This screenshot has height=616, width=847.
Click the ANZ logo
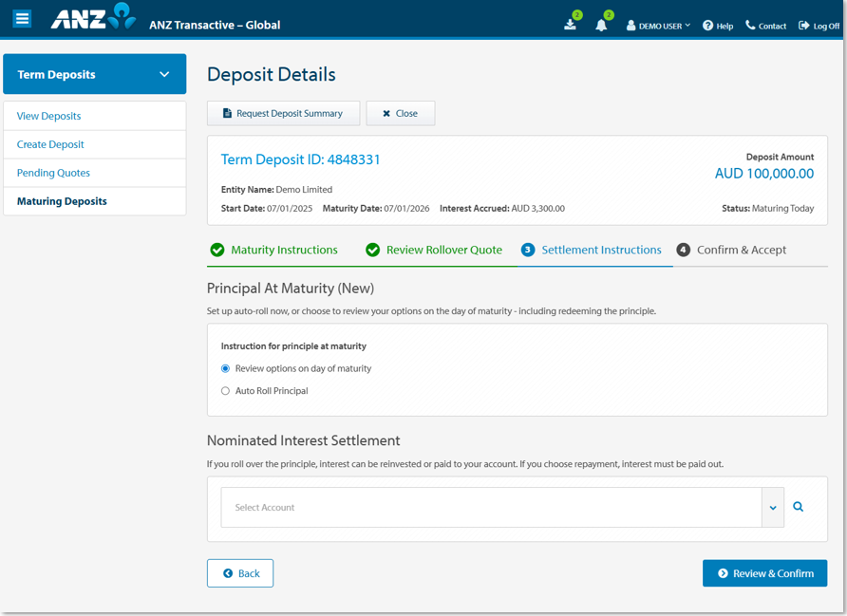click(x=93, y=18)
